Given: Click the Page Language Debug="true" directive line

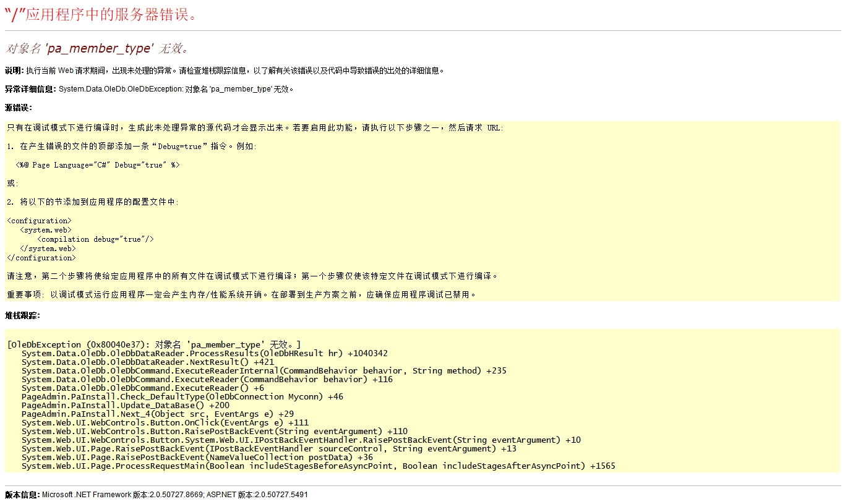Looking at the screenshot, I should pyautogui.click(x=98, y=165).
